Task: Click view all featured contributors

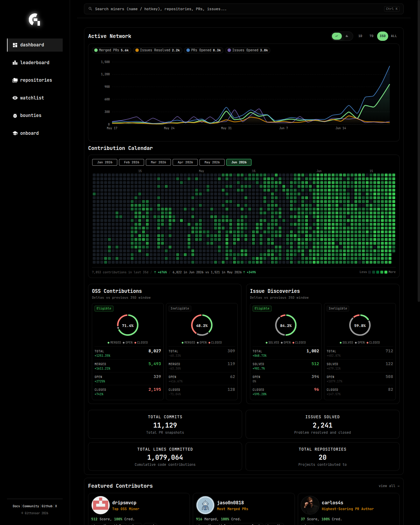Action: pyautogui.click(x=389, y=486)
